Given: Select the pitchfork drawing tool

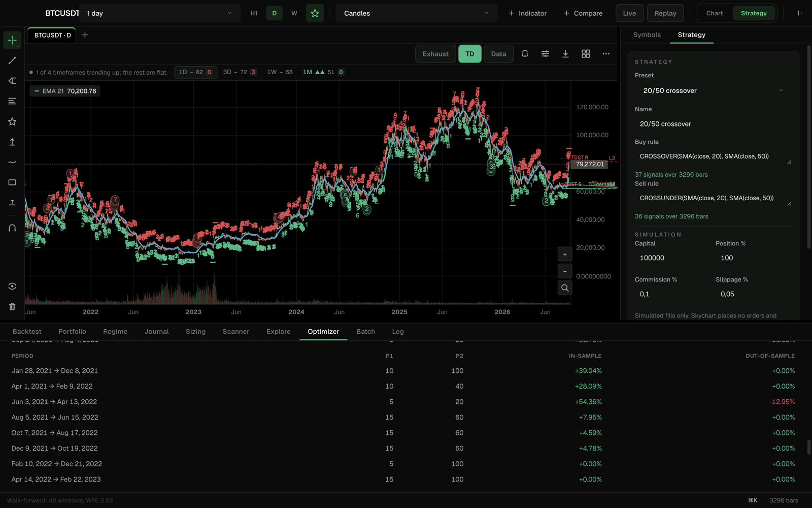Looking at the screenshot, I should (x=12, y=81).
